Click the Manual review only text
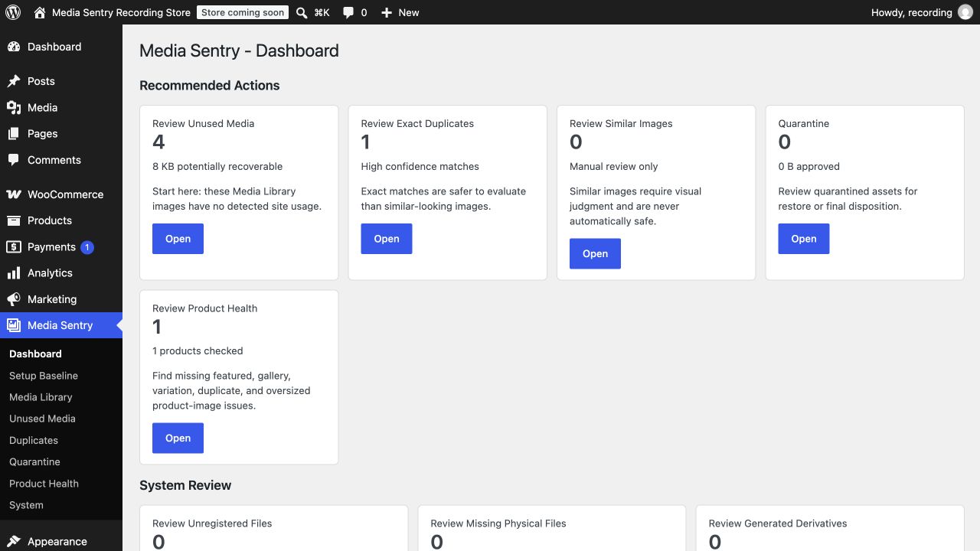This screenshot has width=980, height=551. pyautogui.click(x=614, y=166)
